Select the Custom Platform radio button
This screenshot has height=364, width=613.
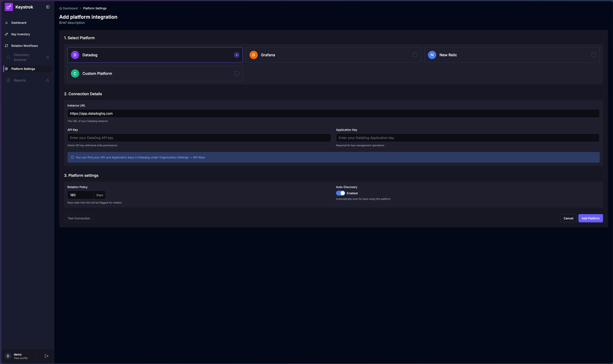point(237,74)
